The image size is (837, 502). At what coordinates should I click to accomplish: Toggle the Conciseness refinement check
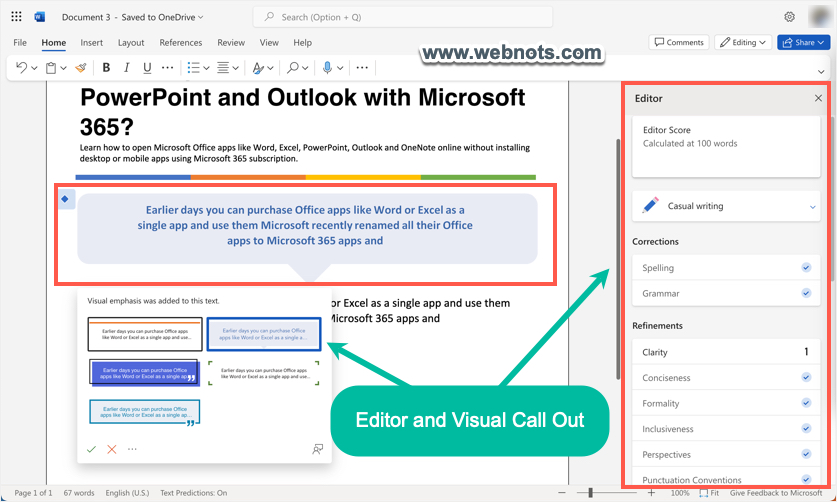pyautogui.click(x=806, y=378)
